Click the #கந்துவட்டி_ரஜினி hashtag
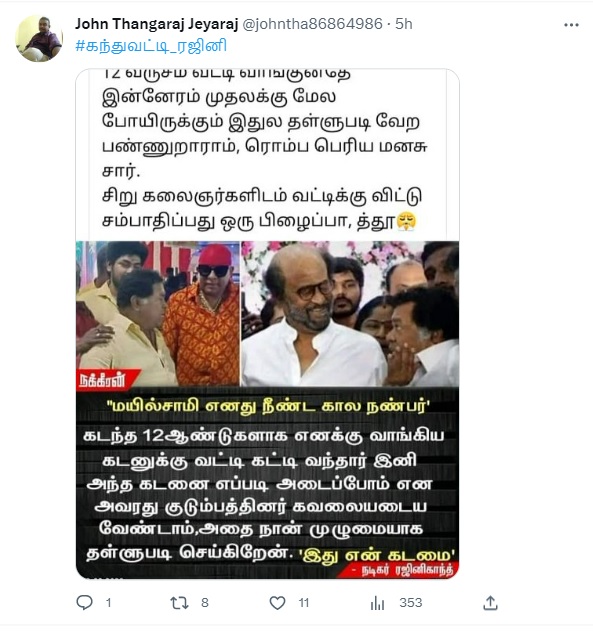Screen dimensions: 593x631 coord(151,45)
